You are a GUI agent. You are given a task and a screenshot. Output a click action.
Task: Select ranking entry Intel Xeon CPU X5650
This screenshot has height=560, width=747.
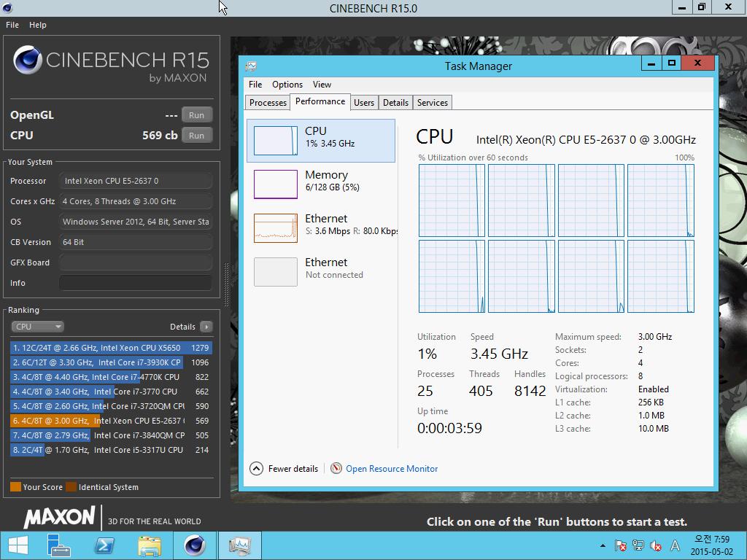pos(111,348)
